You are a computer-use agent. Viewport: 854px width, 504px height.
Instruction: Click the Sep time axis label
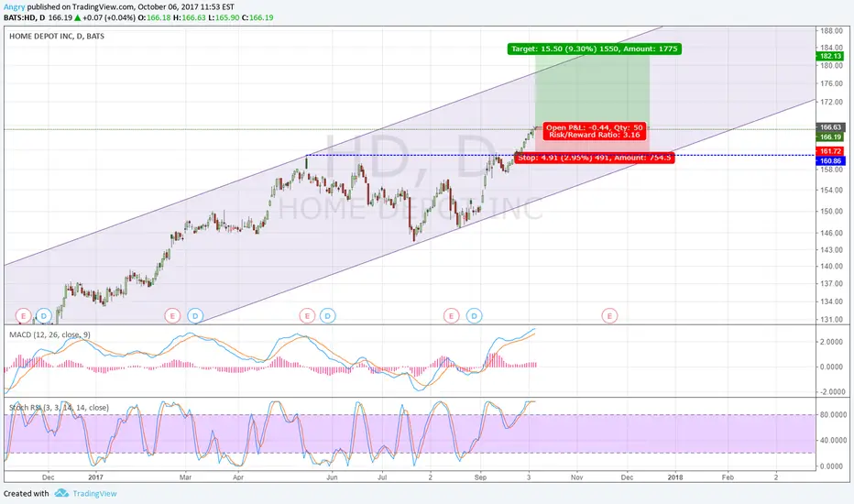point(480,477)
